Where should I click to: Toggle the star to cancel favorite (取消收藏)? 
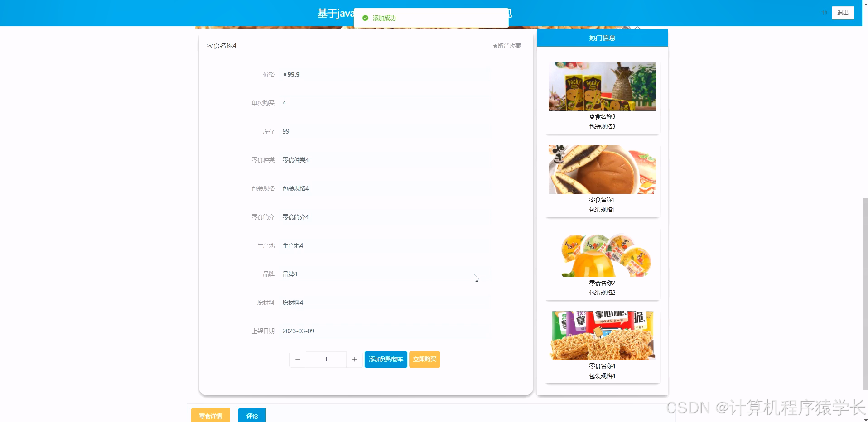[x=506, y=45]
